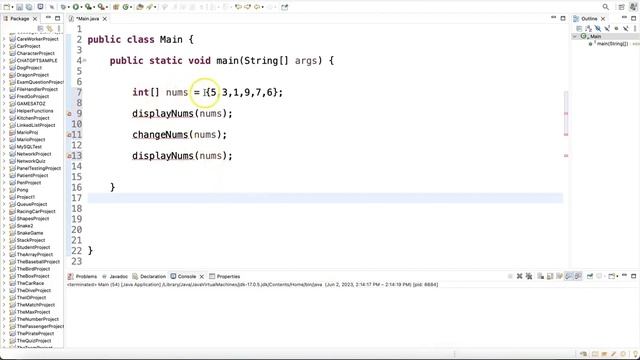The width and height of the screenshot is (640, 360).
Task: Close the Console view tab
Action: tap(202, 276)
